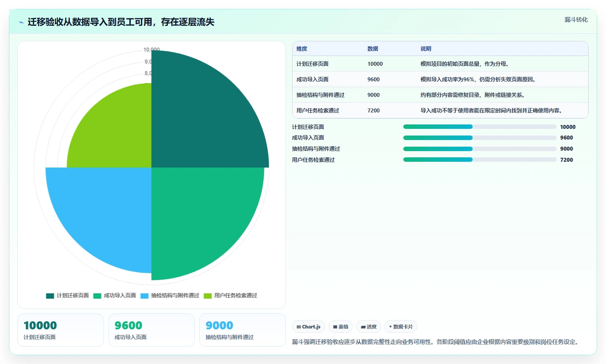Click the 漏斗转化 label at top right
The width and height of the screenshot is (606, 364).
576,20
